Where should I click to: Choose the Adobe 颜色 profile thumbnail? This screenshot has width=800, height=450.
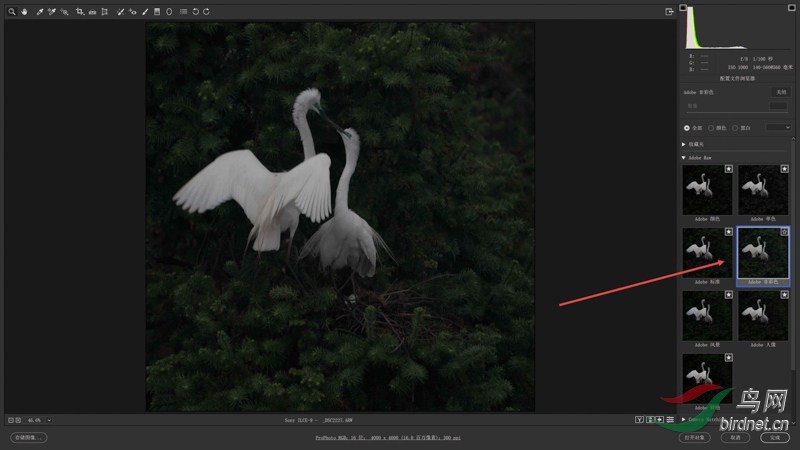[x=707, y=190]
